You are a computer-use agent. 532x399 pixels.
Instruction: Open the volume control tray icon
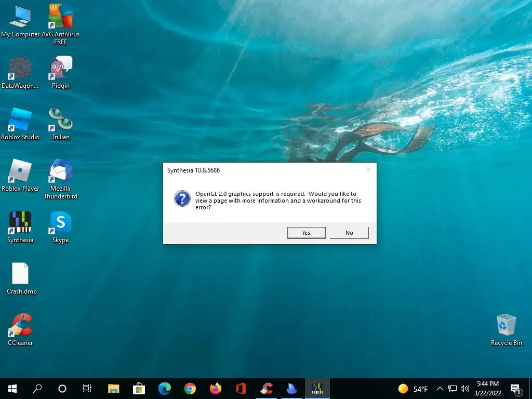click(x=465, y=389)
